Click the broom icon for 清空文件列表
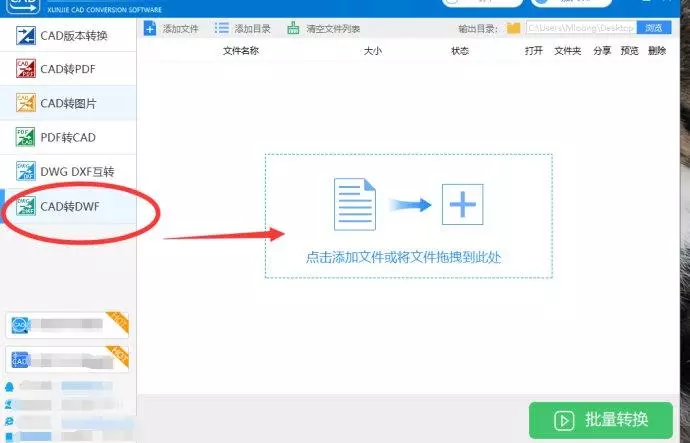690x443 pixels. (x=293, y=29)
